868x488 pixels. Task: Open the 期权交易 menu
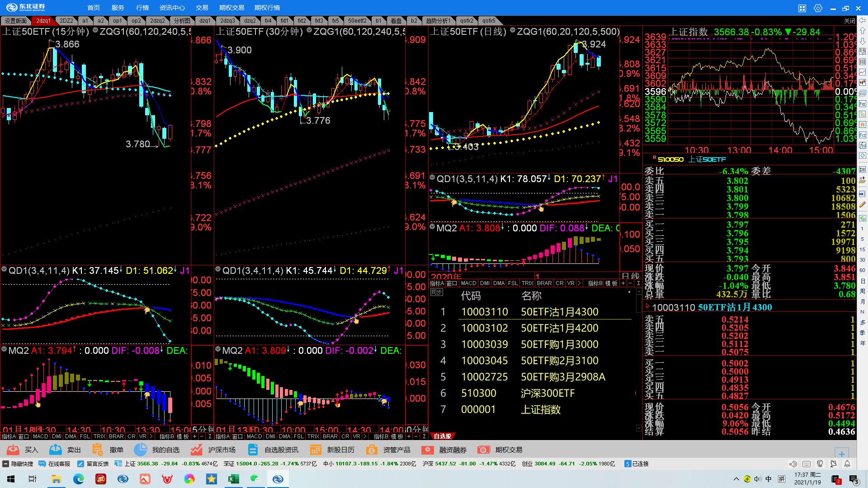231,8
